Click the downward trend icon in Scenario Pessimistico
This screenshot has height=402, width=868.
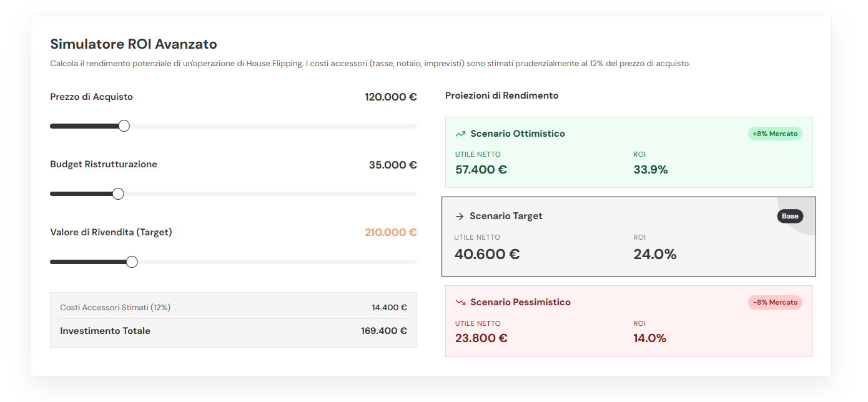[460, 302]
